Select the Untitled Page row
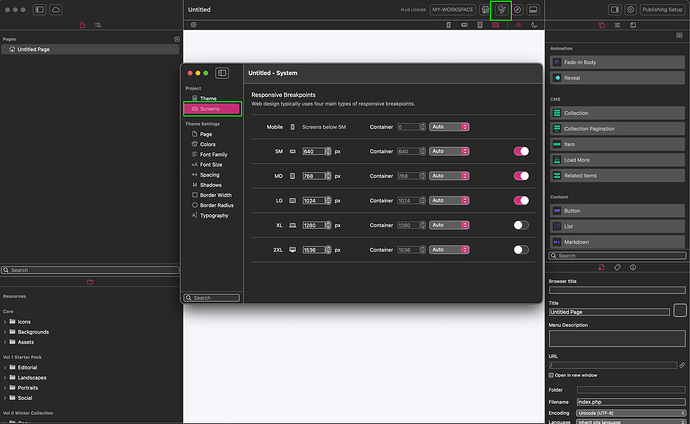This screenshot has width=690, height=424. click(x=90, y=49)
